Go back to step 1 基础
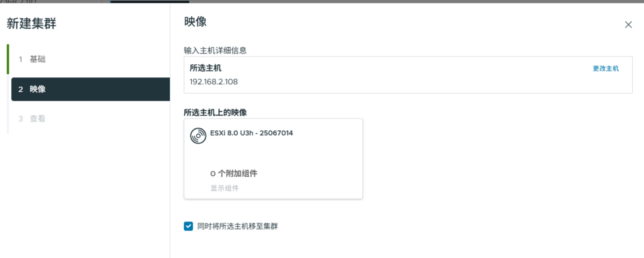 [x=38, y=59]
